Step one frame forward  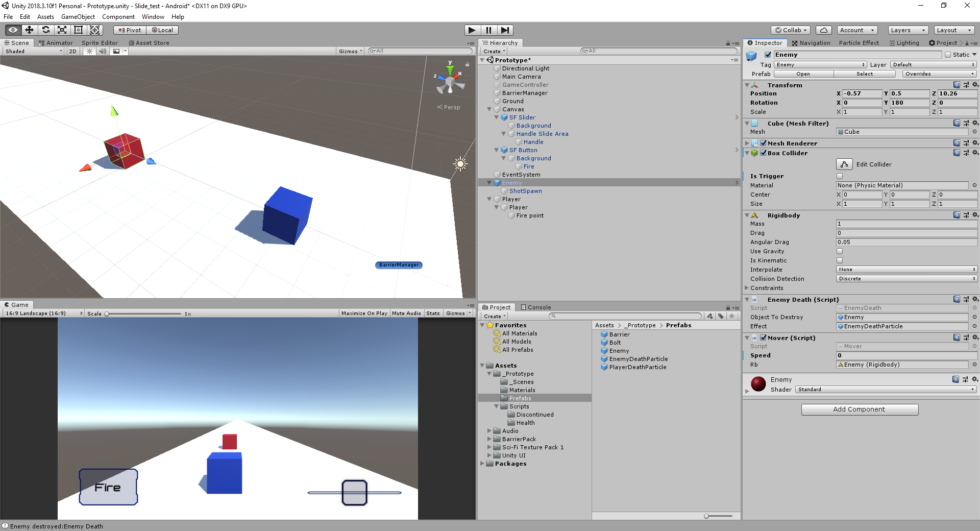point(505,30)
